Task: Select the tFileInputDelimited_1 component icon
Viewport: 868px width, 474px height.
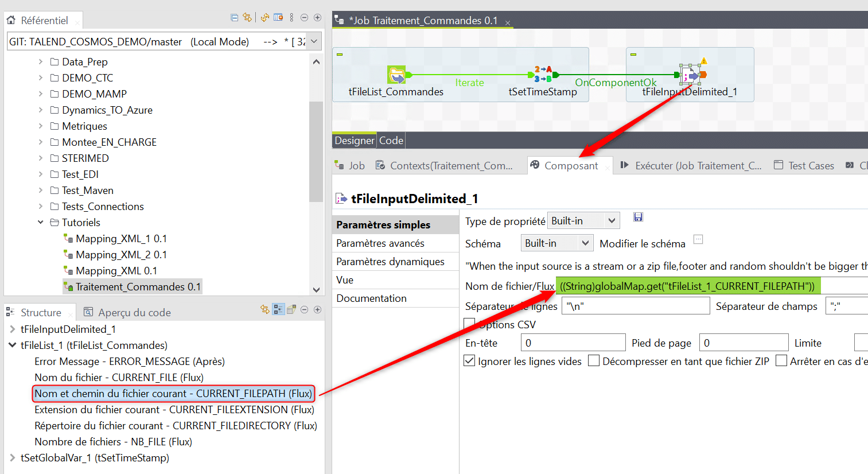Action: [689, 75]
